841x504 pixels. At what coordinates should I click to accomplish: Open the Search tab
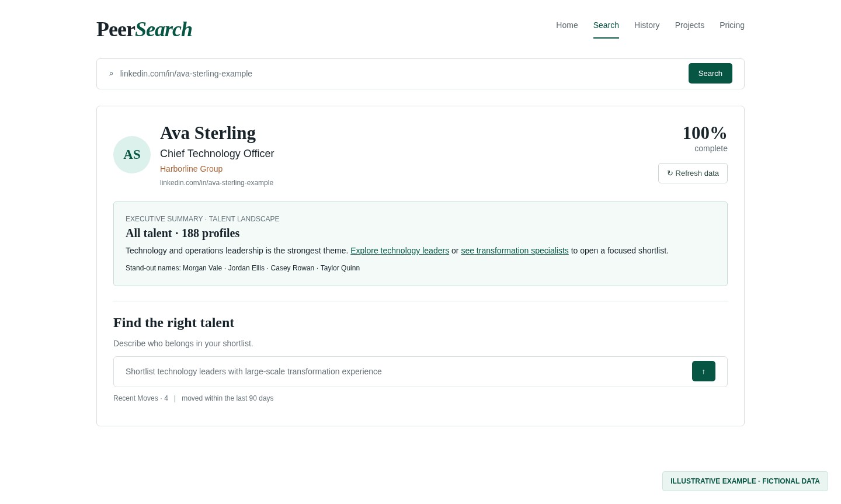point(606,25)
